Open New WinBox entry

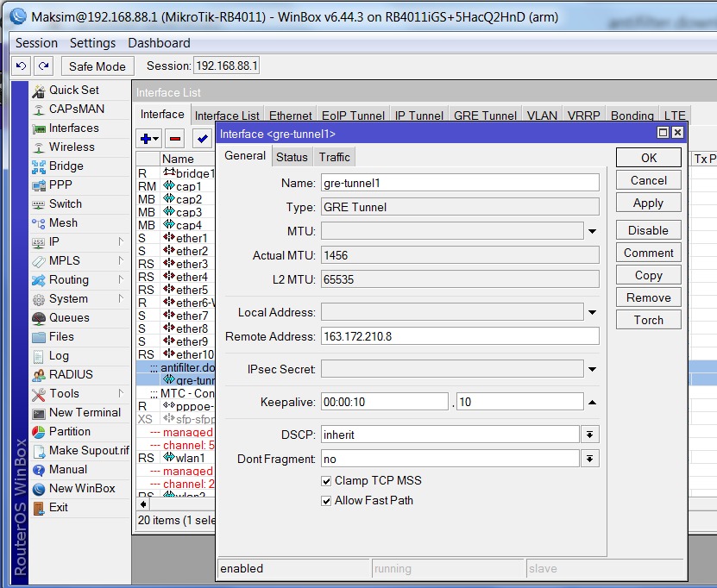(x=82, y=488)
